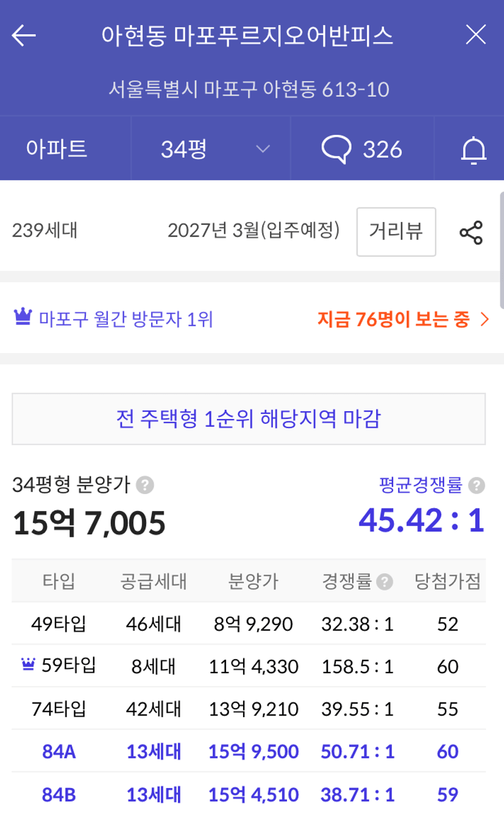
Task: Tap the 당첨가점 value 55
Action: 447,709
